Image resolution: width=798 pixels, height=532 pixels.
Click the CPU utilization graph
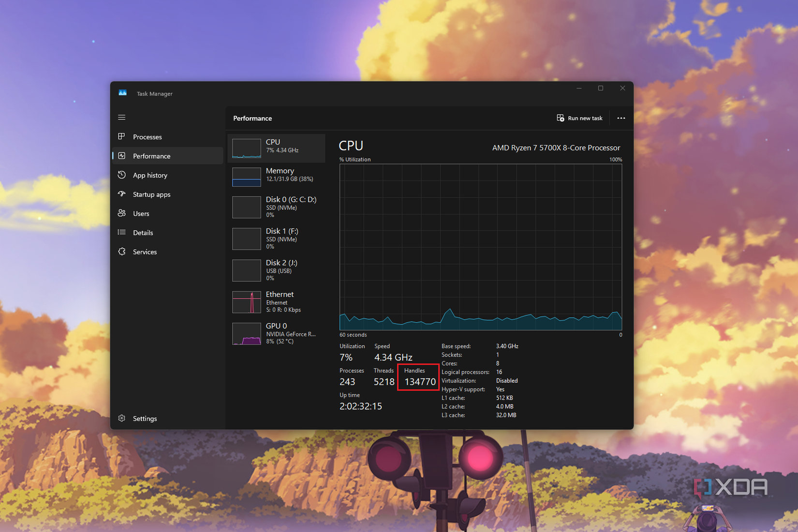(x=481, y=247)
